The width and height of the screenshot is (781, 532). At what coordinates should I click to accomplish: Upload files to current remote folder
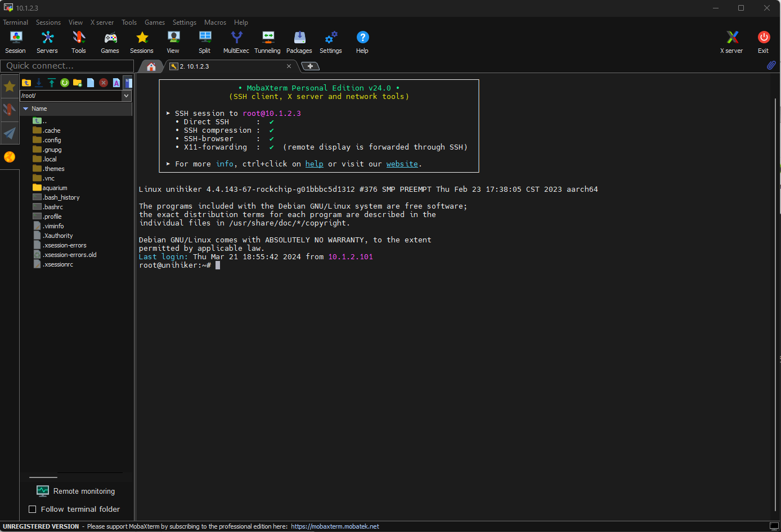coord(52,83)
